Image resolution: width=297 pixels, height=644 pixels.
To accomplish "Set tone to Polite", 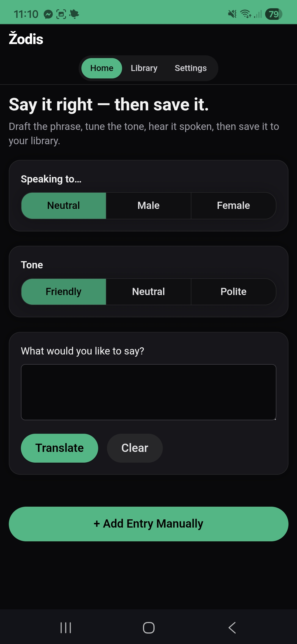I will 233,292.
